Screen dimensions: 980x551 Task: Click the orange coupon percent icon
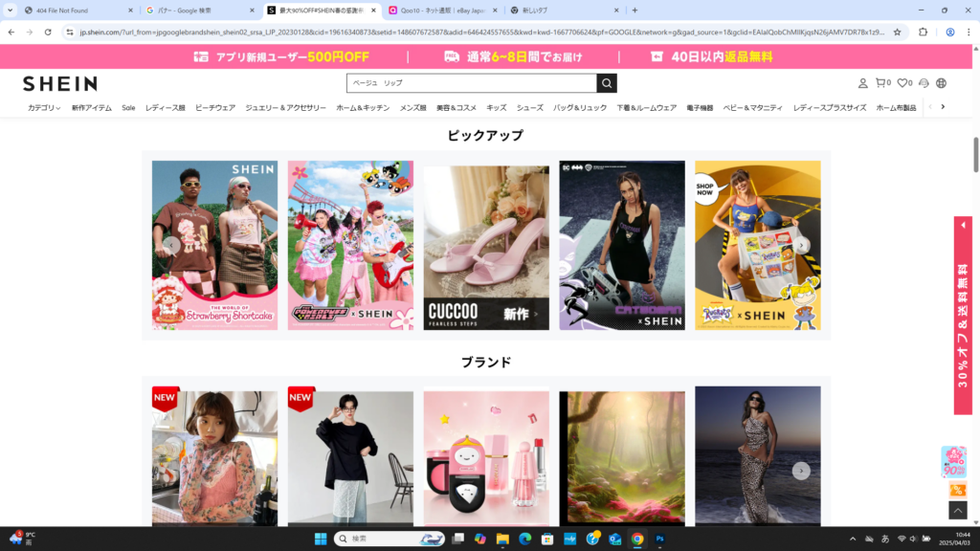click(957, 490)
